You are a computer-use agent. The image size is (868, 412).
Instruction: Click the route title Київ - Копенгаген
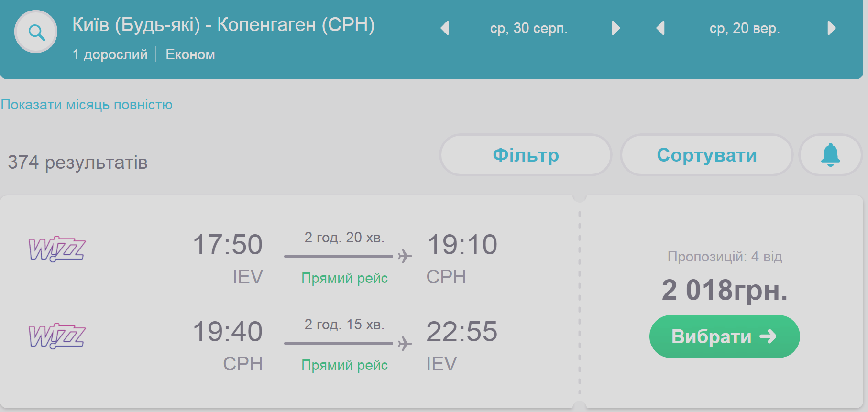[223, 24]
